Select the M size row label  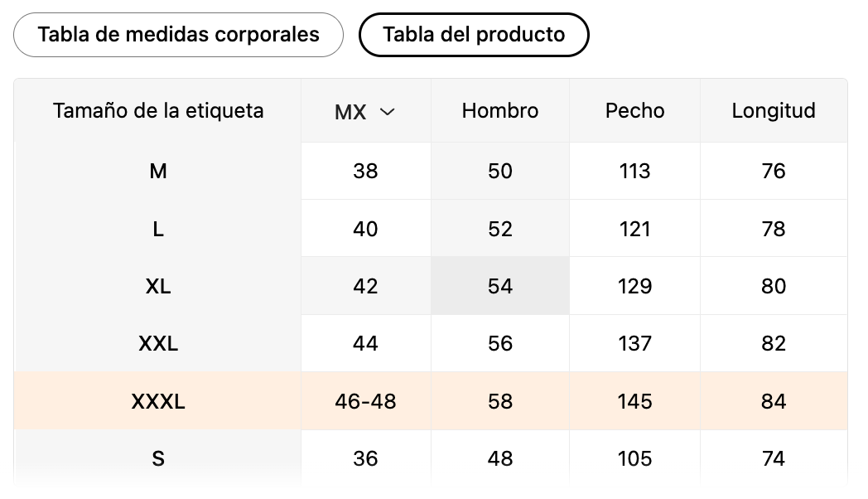pos(158,171)
